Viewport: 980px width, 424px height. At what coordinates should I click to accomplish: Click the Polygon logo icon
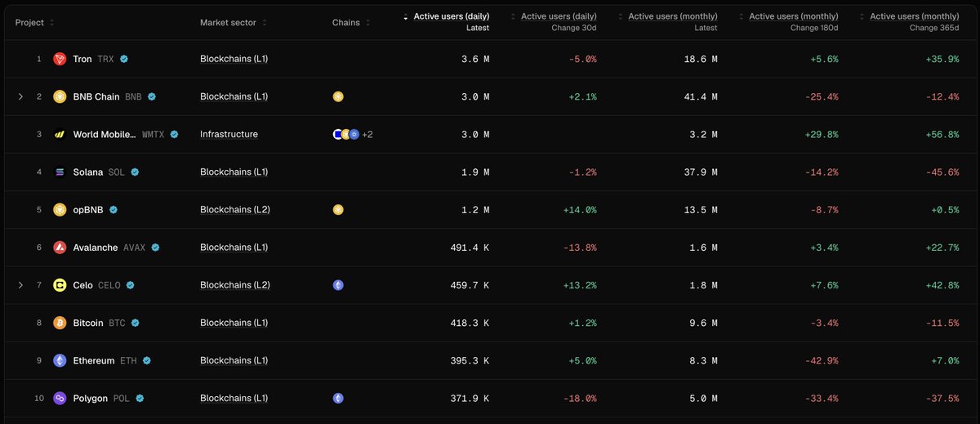click(60, 398)
